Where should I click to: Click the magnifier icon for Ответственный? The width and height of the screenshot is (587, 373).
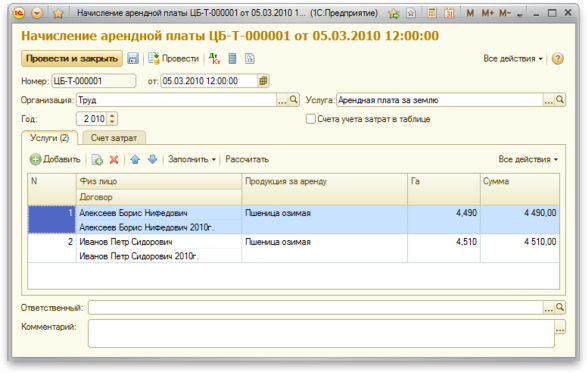click(560, 308)
